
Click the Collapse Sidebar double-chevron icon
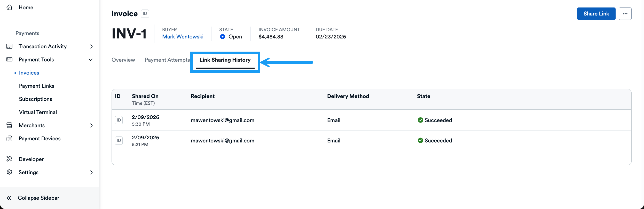(9, 198)
